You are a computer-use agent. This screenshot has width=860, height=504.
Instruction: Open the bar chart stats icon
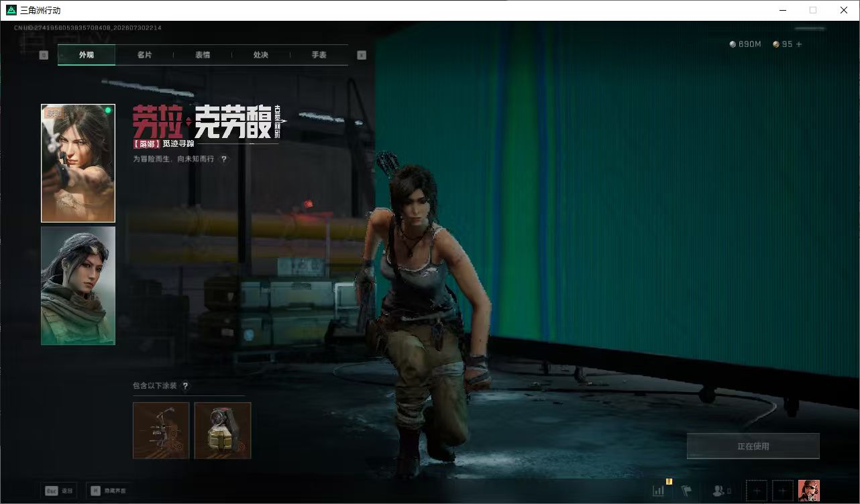659,491
